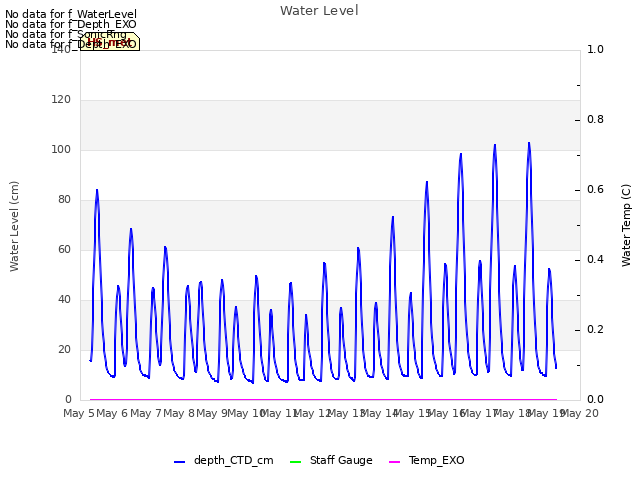This screenshot has height=480, width=640.
Task: Click the Water Level chart title
Action: click(319, 11)
